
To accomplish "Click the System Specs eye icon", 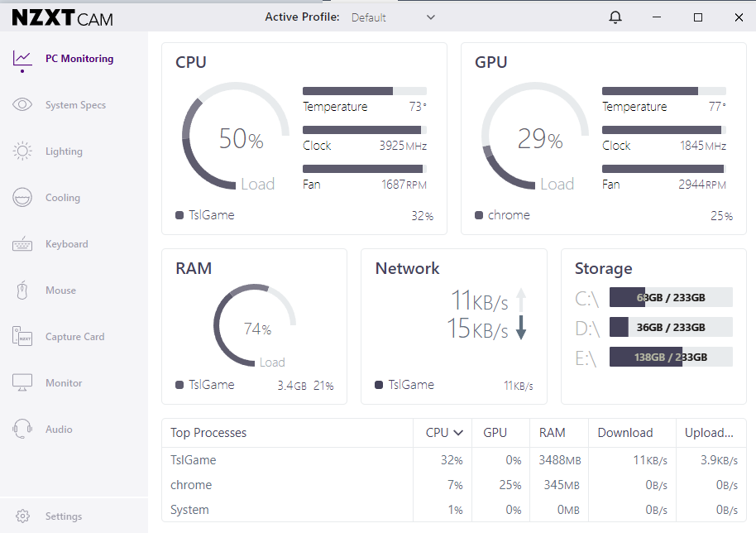I will click(x=22, y=104).
